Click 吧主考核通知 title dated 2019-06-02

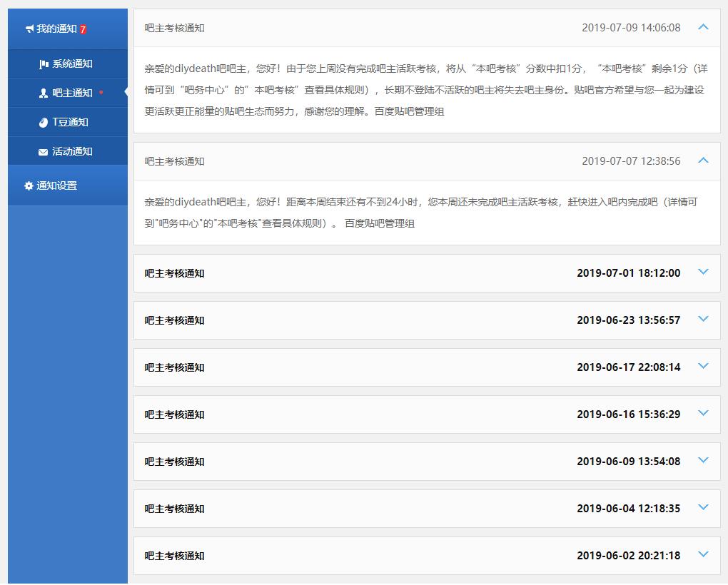pos(175,556)
